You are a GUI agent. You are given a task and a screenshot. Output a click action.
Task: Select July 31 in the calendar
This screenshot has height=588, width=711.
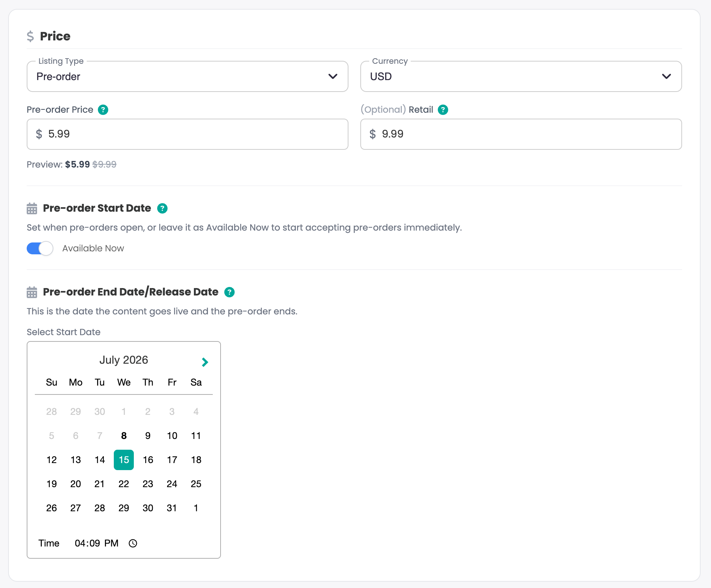coord(172,508)
